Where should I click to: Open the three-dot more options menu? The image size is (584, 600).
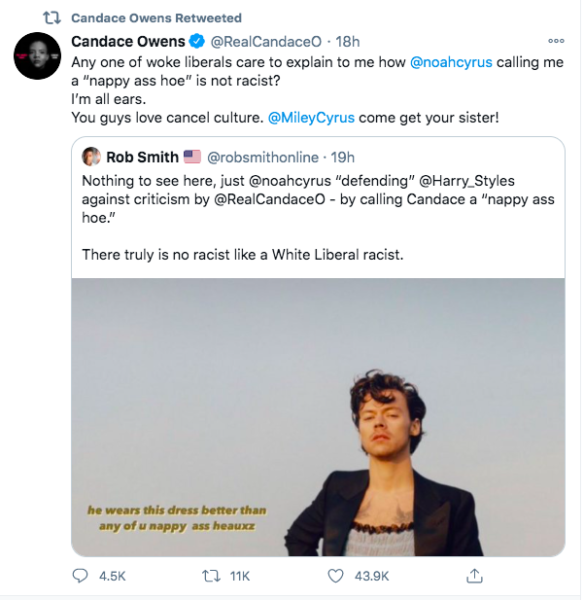pyautogui.click(x=556, y=41)
